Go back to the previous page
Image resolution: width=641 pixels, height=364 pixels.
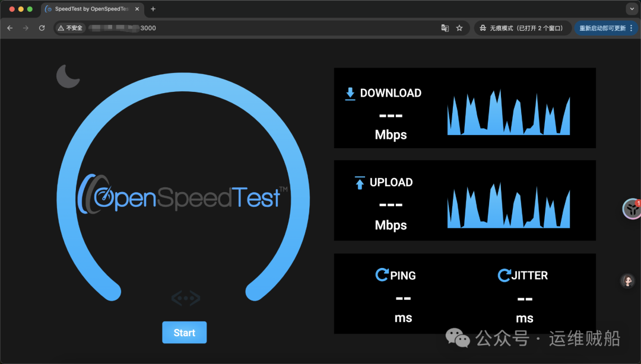tap(10, 28)
